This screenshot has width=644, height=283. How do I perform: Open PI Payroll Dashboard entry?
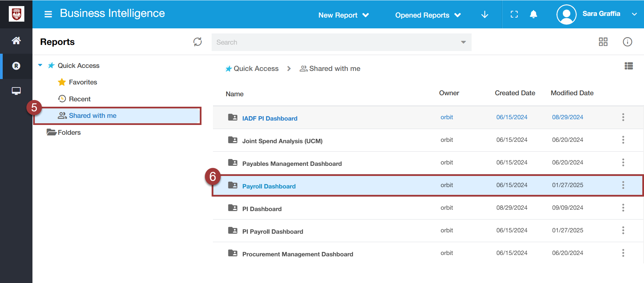coord(272,232)
